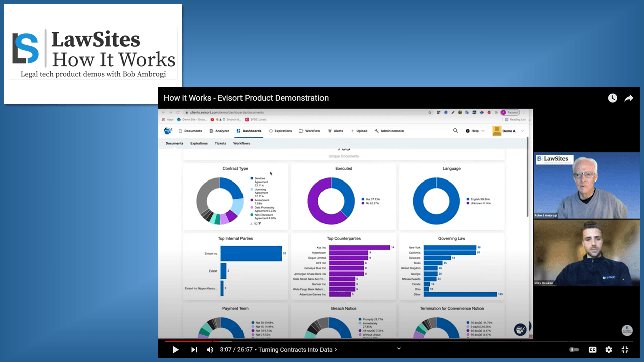
Task: Expand the more videos chevron
Action: pos(399,348)
